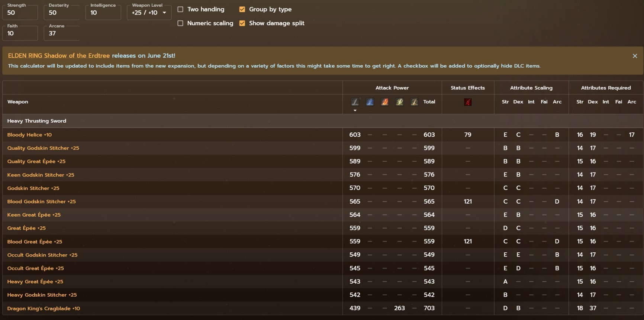
Task: Sort table by Weapon column header
Action: pos(17,102)
